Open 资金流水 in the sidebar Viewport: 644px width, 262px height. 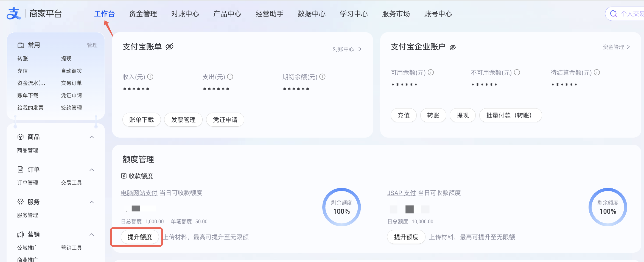coord(31,83)
